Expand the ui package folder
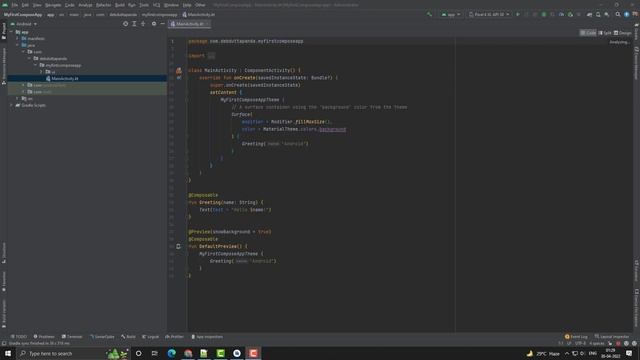The height and width of the screenshot is (360, 640). (x=41, y=72)
